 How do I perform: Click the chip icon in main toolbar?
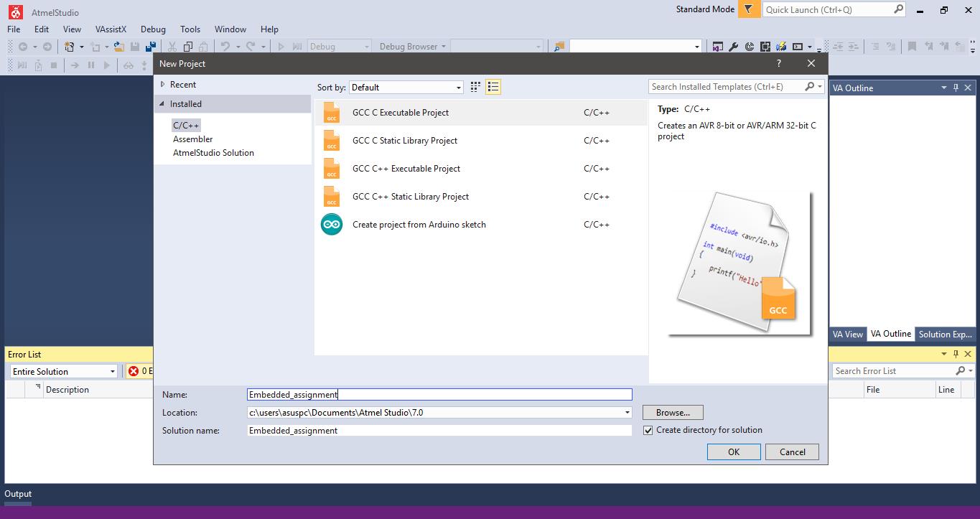tap(765, 47)
